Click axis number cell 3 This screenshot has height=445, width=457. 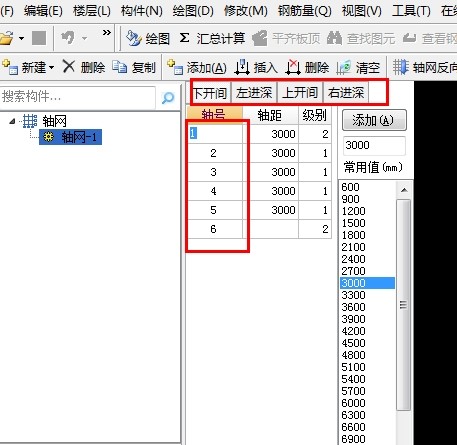(215, 172)
